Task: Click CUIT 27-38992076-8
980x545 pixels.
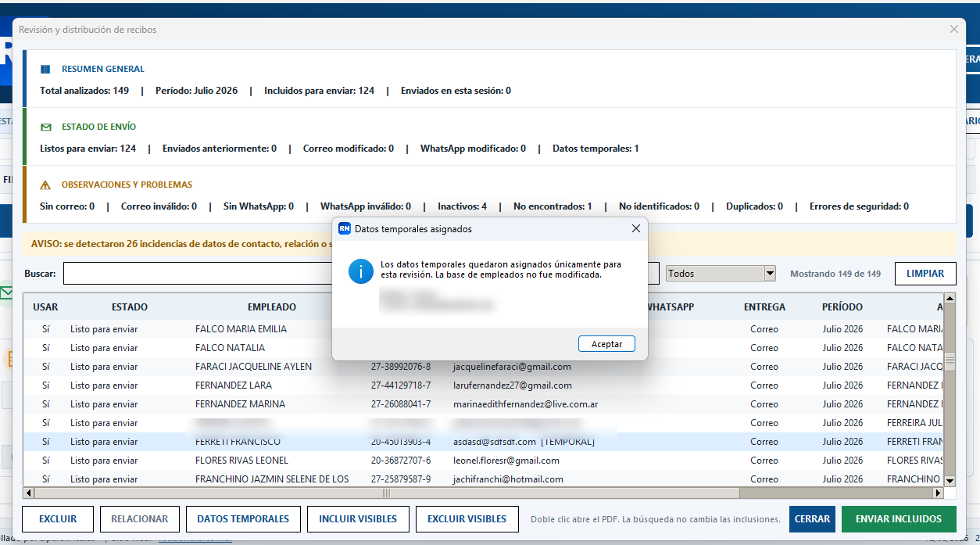Action: (x=401, y=367)
